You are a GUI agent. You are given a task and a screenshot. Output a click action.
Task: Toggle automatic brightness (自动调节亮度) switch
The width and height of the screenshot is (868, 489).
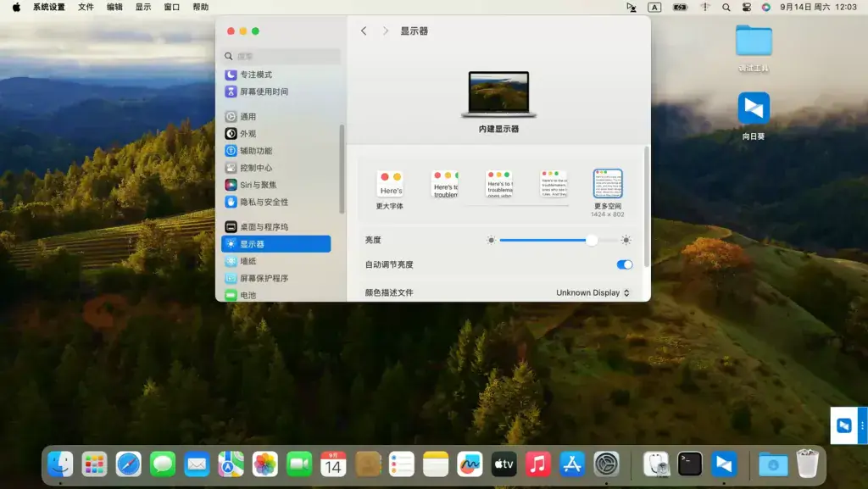click(x=625, y=264)
